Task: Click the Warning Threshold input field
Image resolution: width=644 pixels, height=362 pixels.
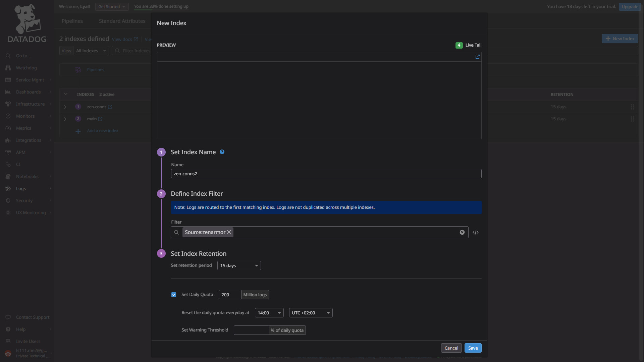Action: tap(251, 330)
